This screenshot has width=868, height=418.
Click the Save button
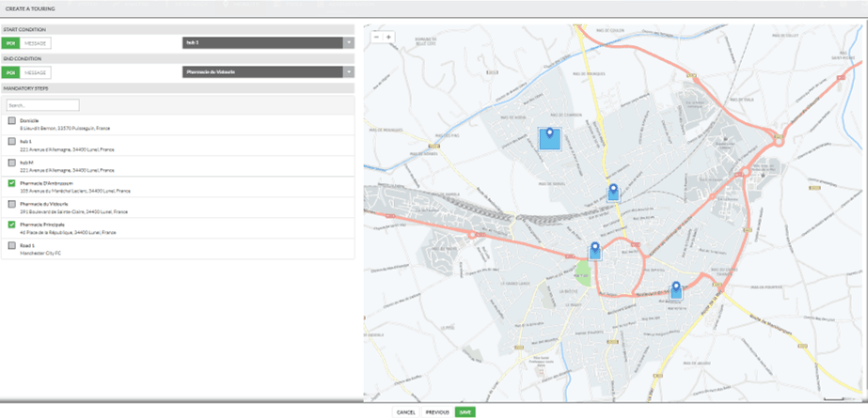pos(465,411)
